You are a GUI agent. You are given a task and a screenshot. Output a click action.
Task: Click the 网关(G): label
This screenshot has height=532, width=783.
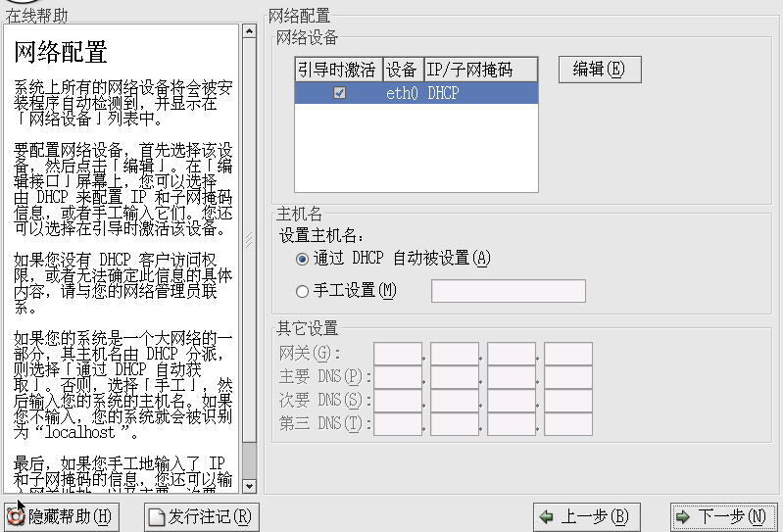[x=310, y=354]
